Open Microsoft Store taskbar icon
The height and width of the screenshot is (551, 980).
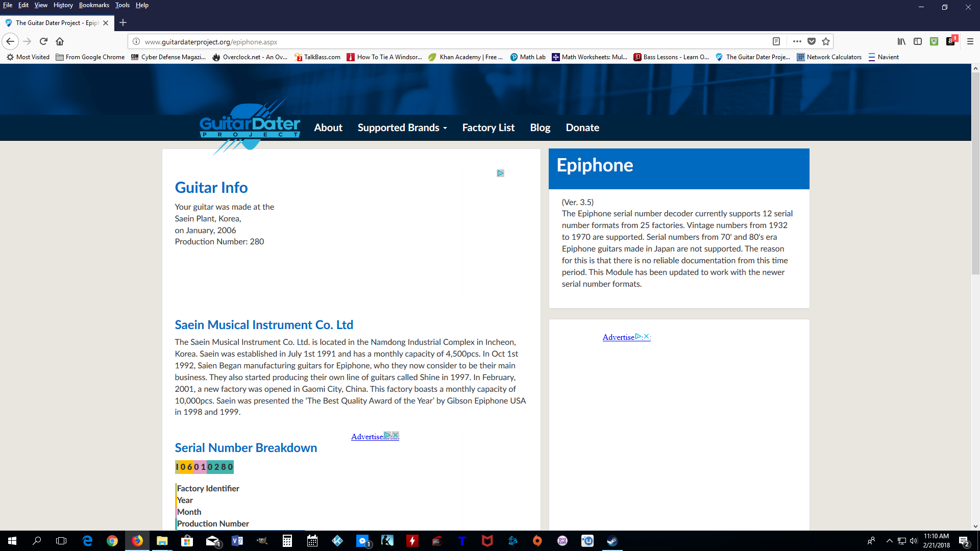click(x=187, y=541)
